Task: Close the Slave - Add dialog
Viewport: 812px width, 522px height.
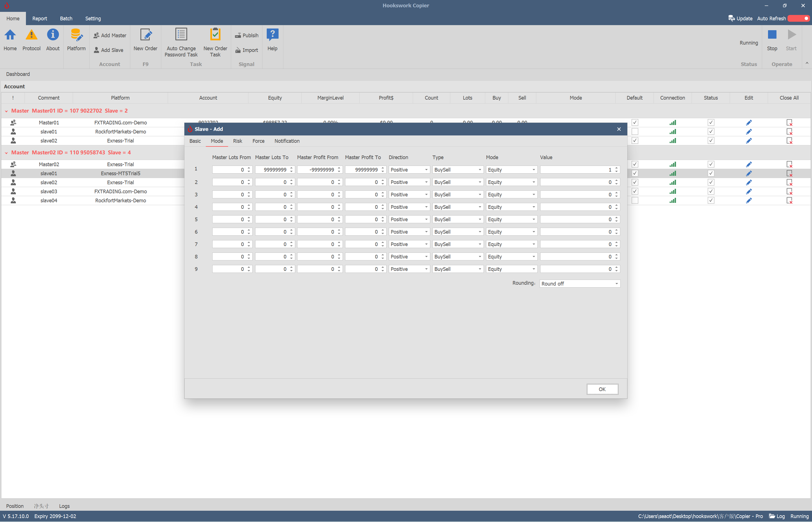Action: (619, 129)
